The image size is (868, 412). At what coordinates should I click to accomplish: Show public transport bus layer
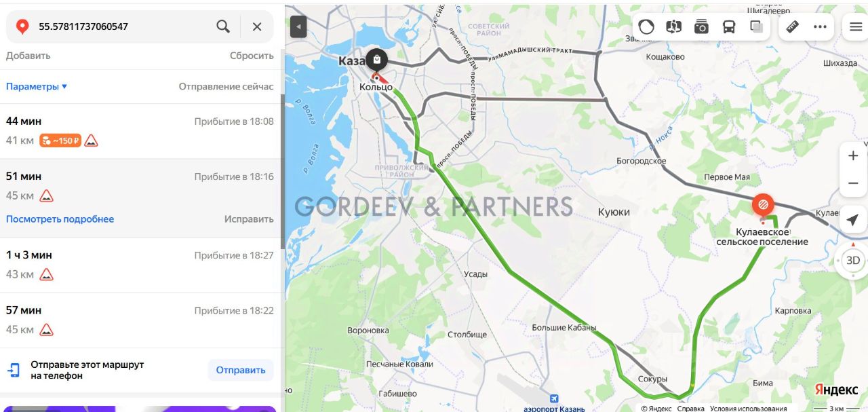tap(729, 27)
